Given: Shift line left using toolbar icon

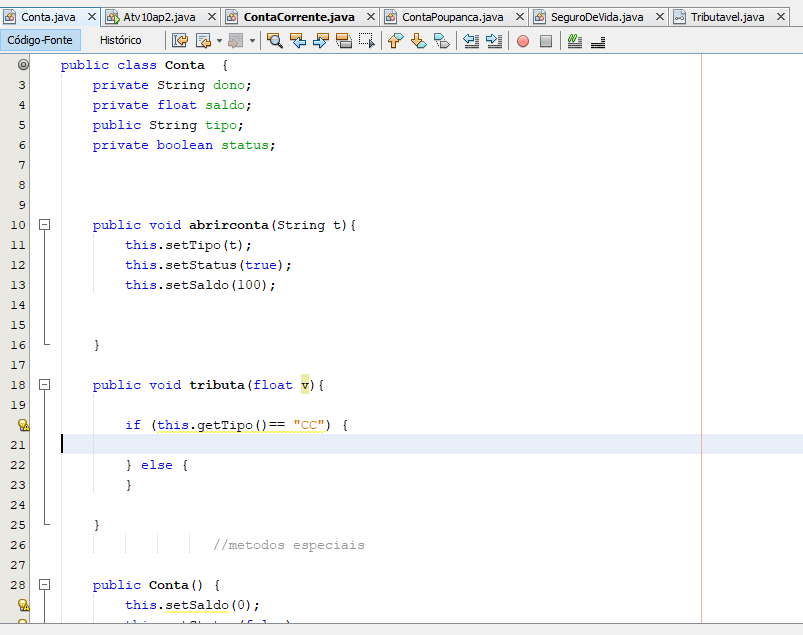Looking at the screenshot, I should [471, 41].
